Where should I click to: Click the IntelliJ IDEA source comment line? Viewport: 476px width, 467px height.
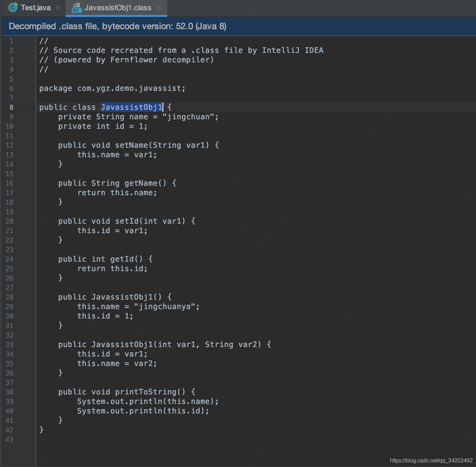[x=181, y=50]
